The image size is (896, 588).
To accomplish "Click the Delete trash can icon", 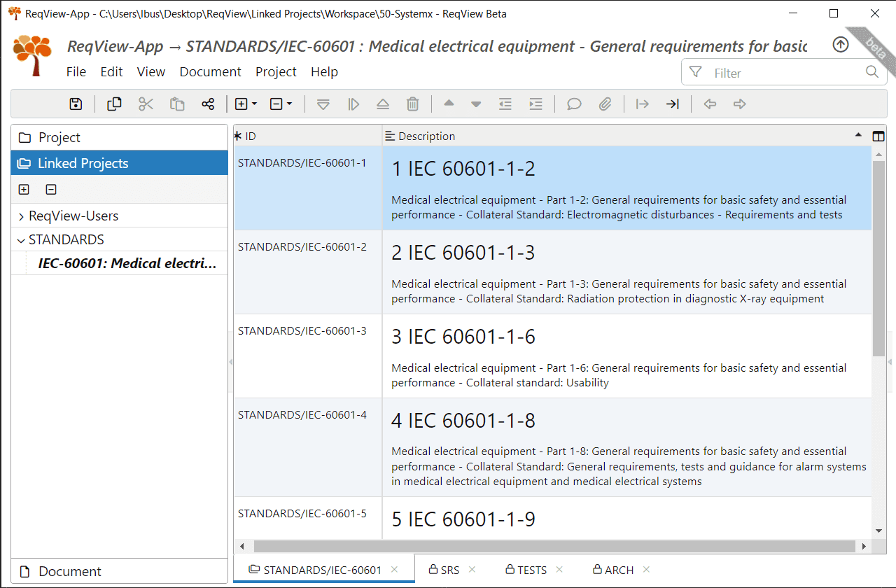I will 413,104.
